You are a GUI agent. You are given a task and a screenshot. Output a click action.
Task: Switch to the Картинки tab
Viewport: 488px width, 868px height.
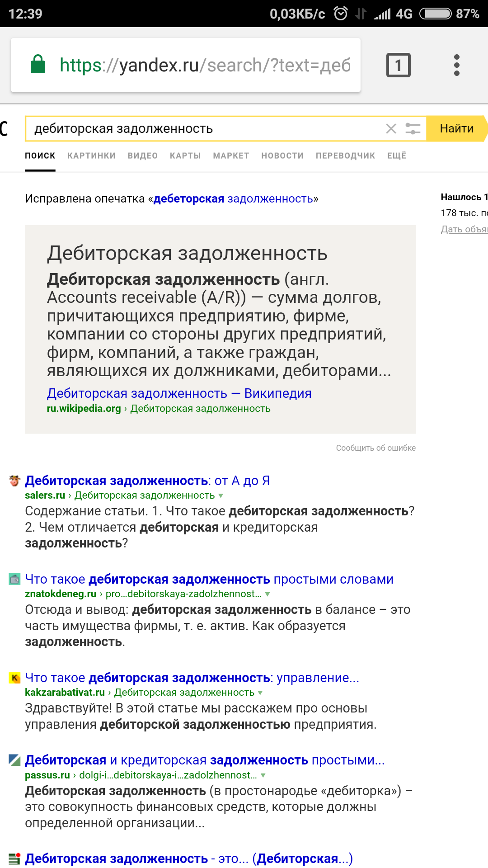[x=91, y=156]
